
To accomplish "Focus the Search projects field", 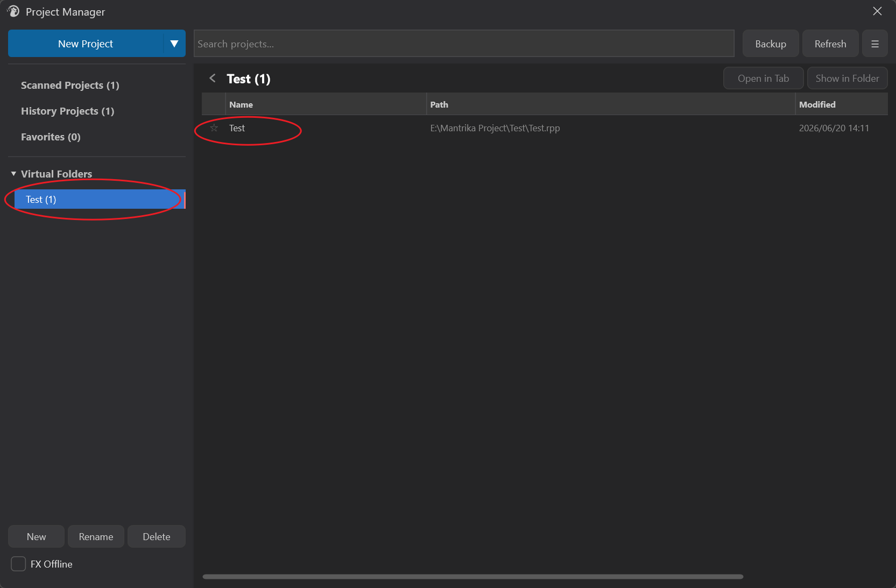I will pyautogui.click(x=464, y=44).
